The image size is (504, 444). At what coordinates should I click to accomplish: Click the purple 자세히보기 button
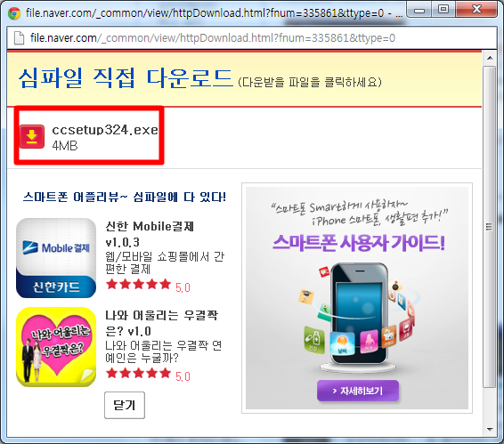click(358, 391)
